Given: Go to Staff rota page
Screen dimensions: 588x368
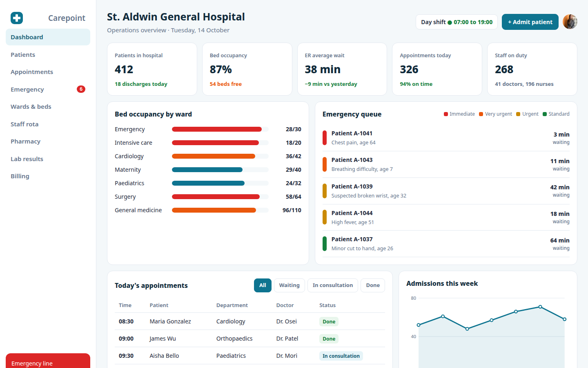Looking at the screenshot, I should (48, 124).
